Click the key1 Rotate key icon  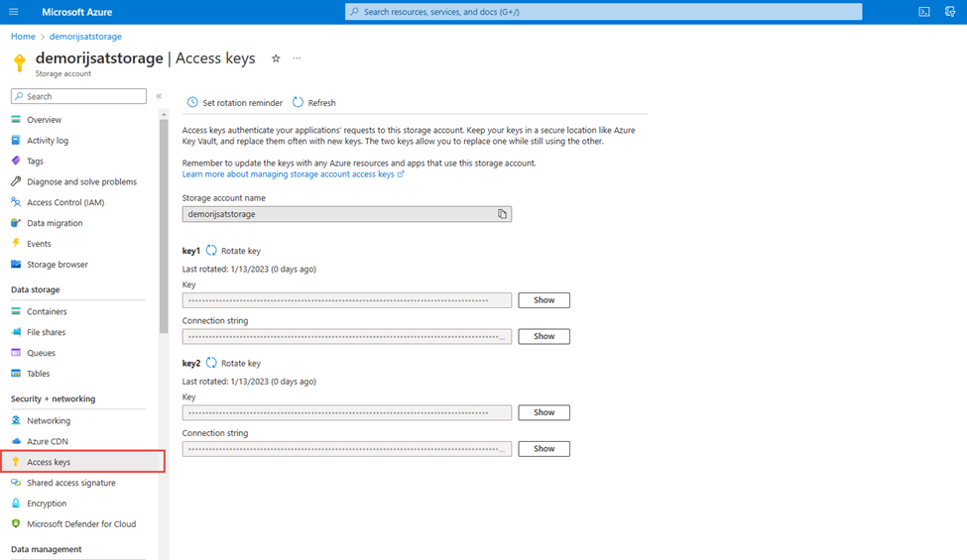pos(211,251)
